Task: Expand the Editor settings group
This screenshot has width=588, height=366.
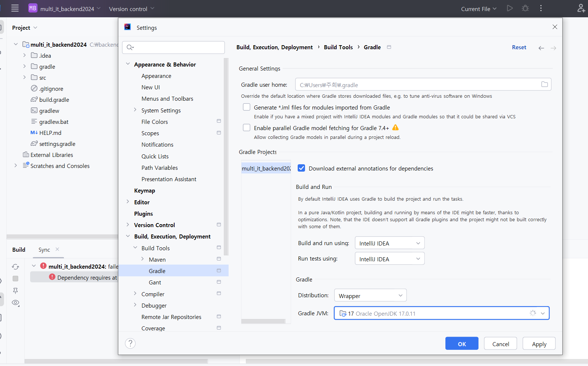Action: tap(128, 202)
